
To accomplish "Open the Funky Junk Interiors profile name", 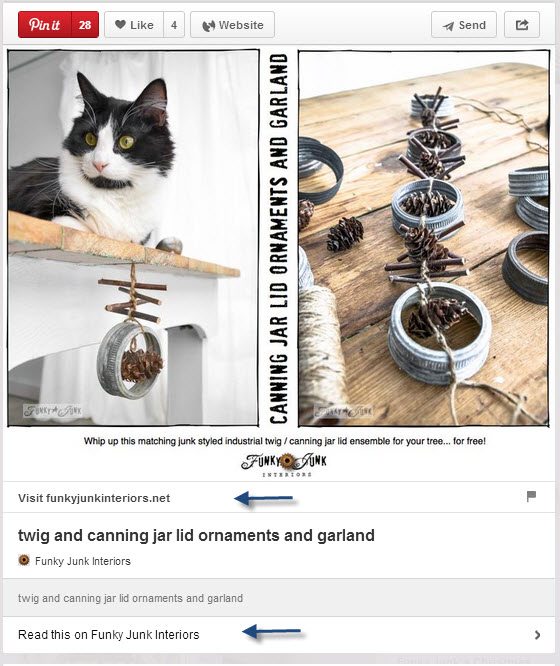I will point(83,561).
